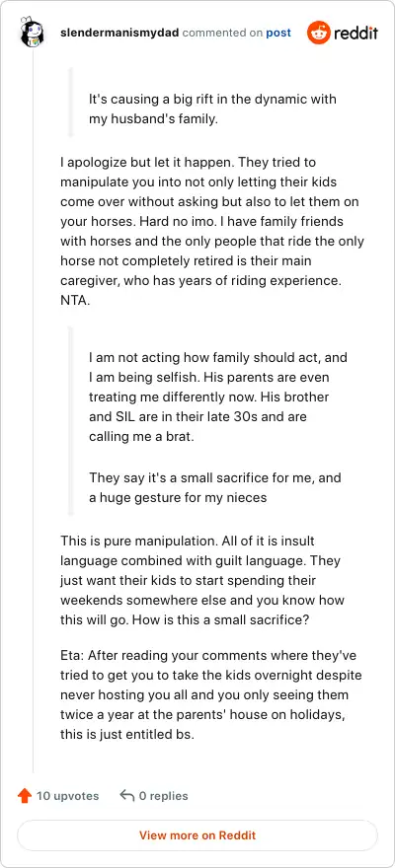Click the orange Reddit Snoo logo icon
The width and height of the screenshot is (395, 868).
click(x=319, y=33)
